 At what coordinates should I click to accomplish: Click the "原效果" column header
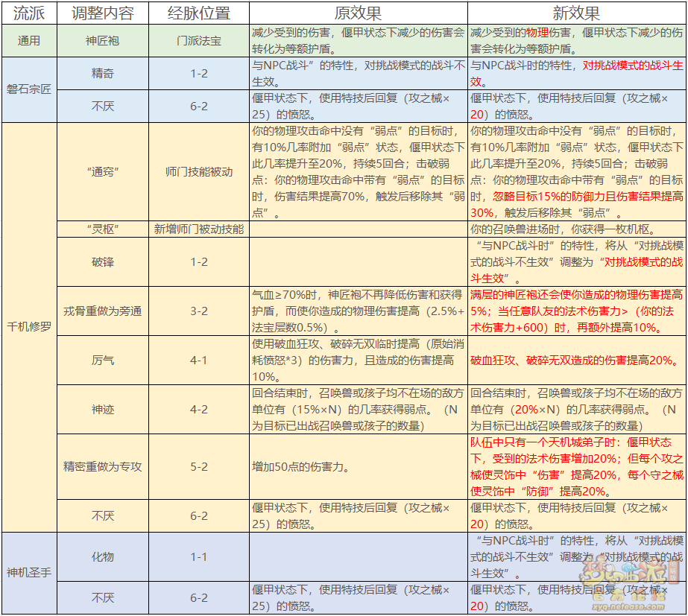[x=358, y=13]
